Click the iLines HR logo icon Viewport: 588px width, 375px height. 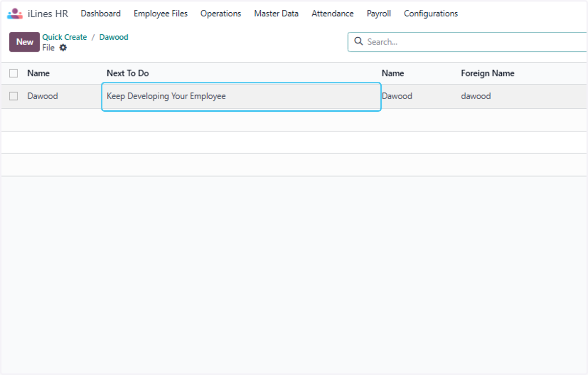(x=15, y=14)
